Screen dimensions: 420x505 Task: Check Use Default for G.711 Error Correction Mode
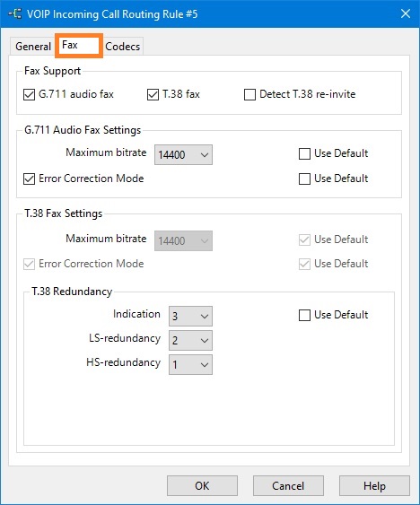pos(304,178)
